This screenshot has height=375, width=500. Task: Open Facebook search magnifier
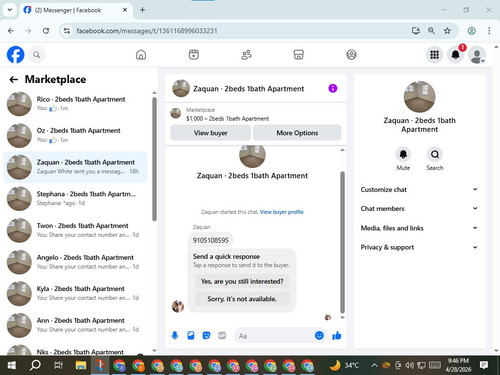click(37, 55)
